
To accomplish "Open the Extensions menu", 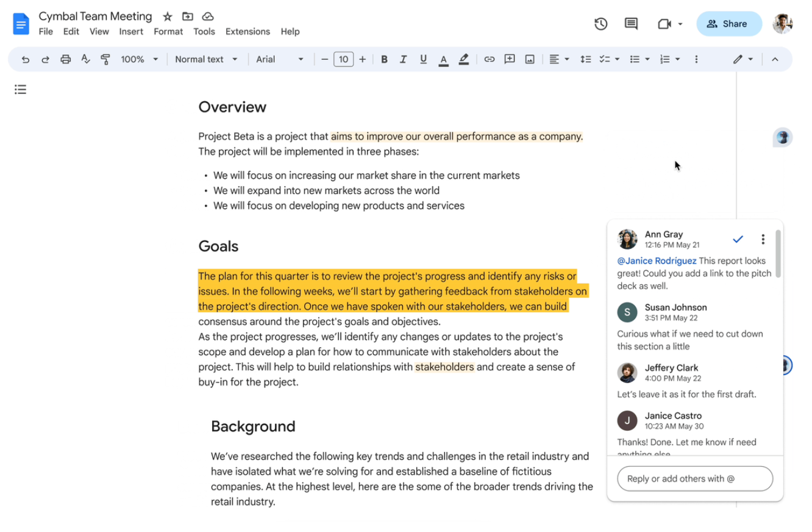I will 248,32.
